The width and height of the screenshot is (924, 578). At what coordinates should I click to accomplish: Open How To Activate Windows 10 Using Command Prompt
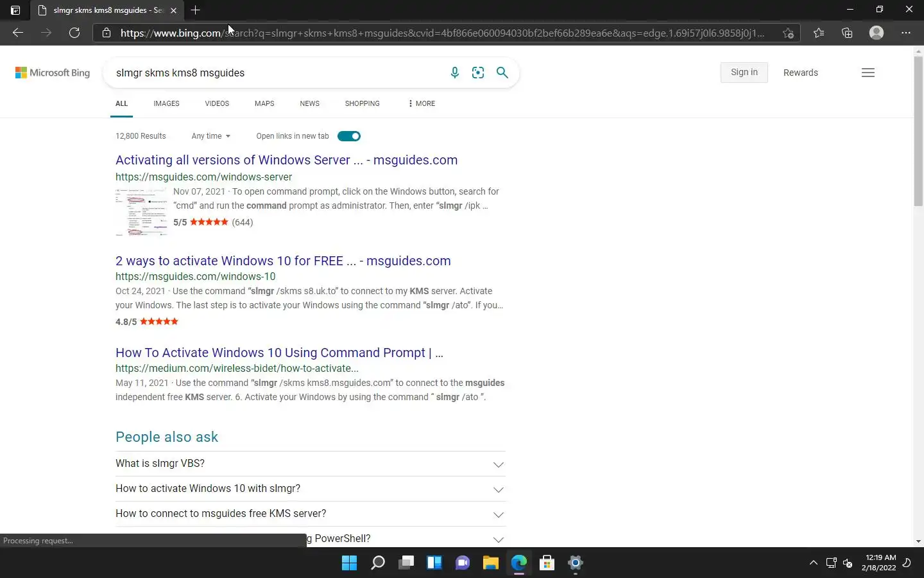[x=279, y=353]
